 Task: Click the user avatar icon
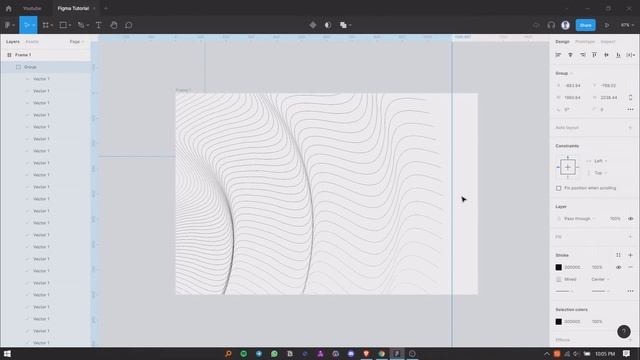(x=565, y=25)
